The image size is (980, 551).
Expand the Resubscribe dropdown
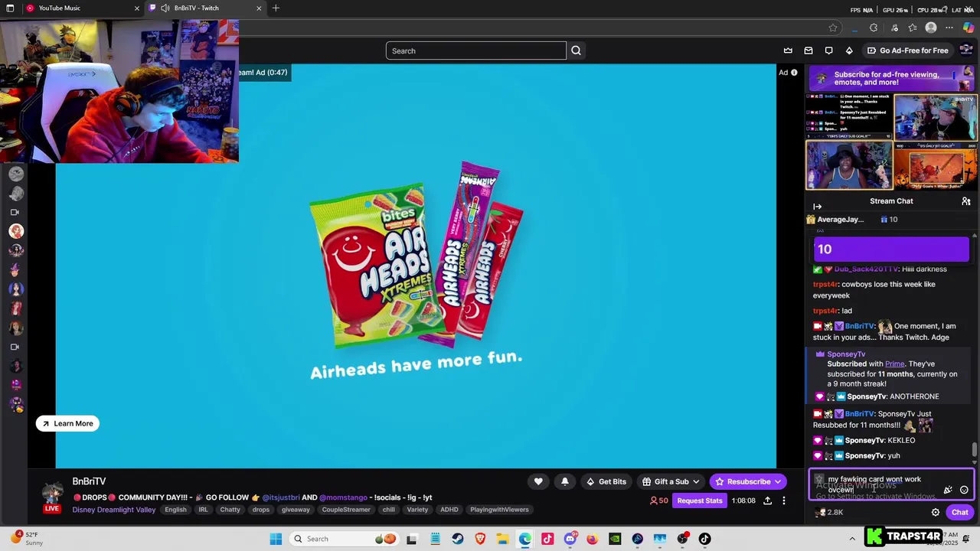tap(778, 481)
